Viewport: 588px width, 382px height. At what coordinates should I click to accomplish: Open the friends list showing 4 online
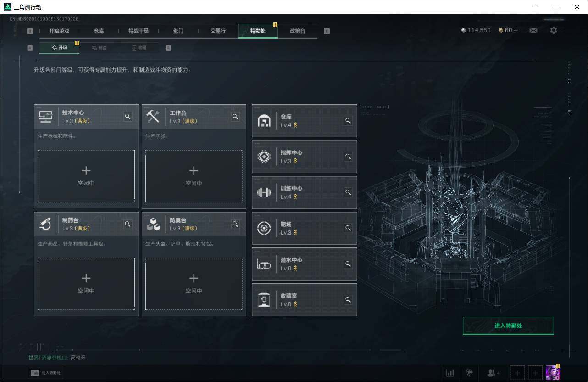click(491, 373)
